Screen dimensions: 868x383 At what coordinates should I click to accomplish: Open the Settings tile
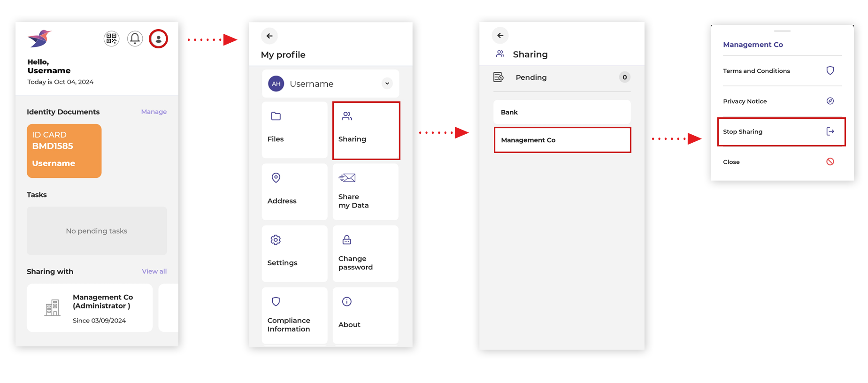click(294, 254)
